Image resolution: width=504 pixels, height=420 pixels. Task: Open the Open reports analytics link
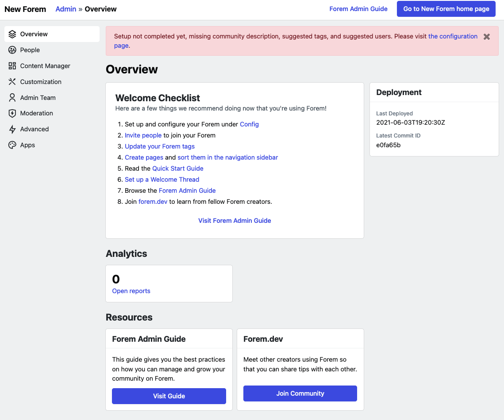(x=131, y=291)
